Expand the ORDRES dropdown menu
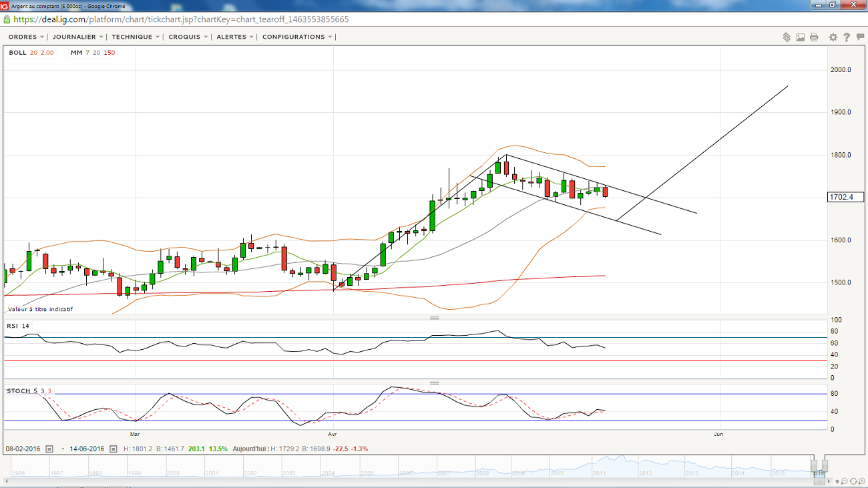Viewport: 868px width, 488px height. coord(26,37)
